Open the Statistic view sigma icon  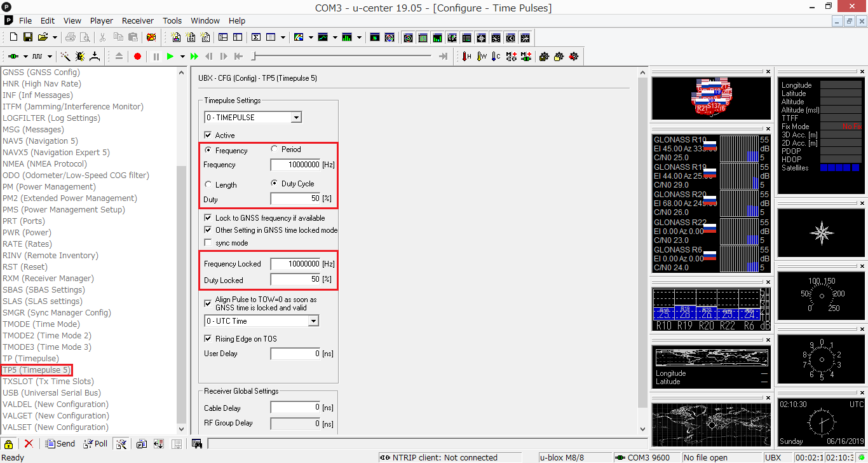(x=256, y=38)
